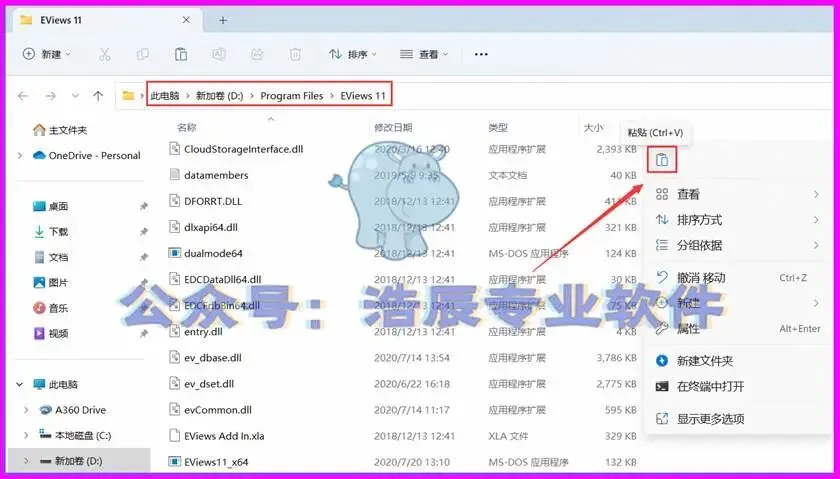Open the three-dot more options menu
Image resolution: width=840 pixels, height=479 pixels.
[x=481, y=54]
